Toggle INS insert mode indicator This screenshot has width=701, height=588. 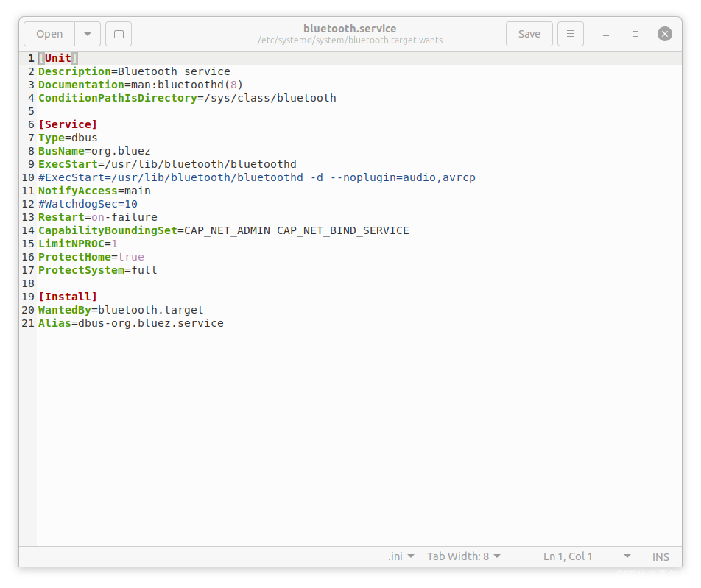coord(661,556)
